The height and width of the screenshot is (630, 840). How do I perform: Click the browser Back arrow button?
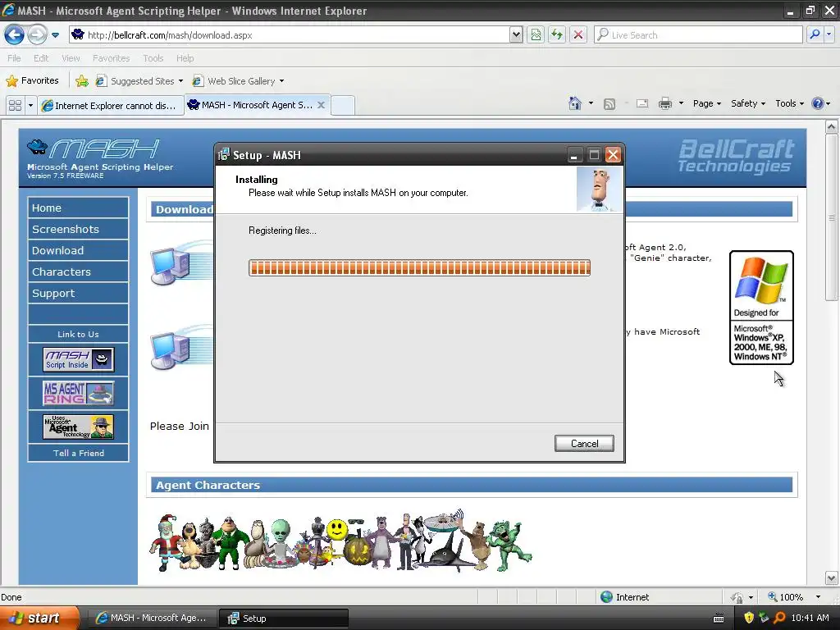click(x=14, y=35)
